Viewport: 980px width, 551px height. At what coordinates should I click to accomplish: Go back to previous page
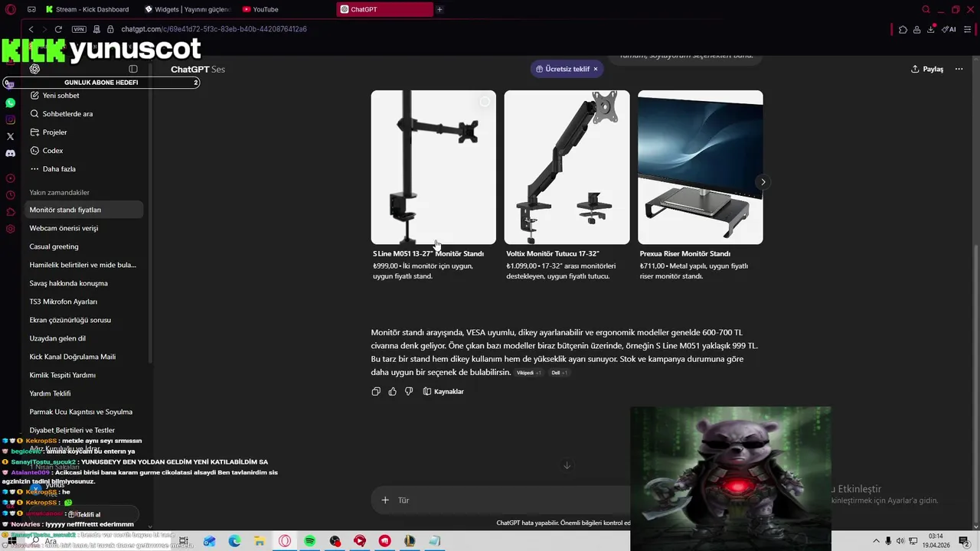[31, 29]
